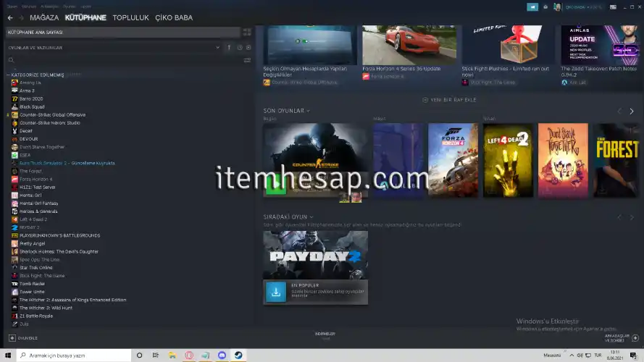Open the advanced filter settings icon
The width and height of the screenshot is (644, 362).
[248, 60]
